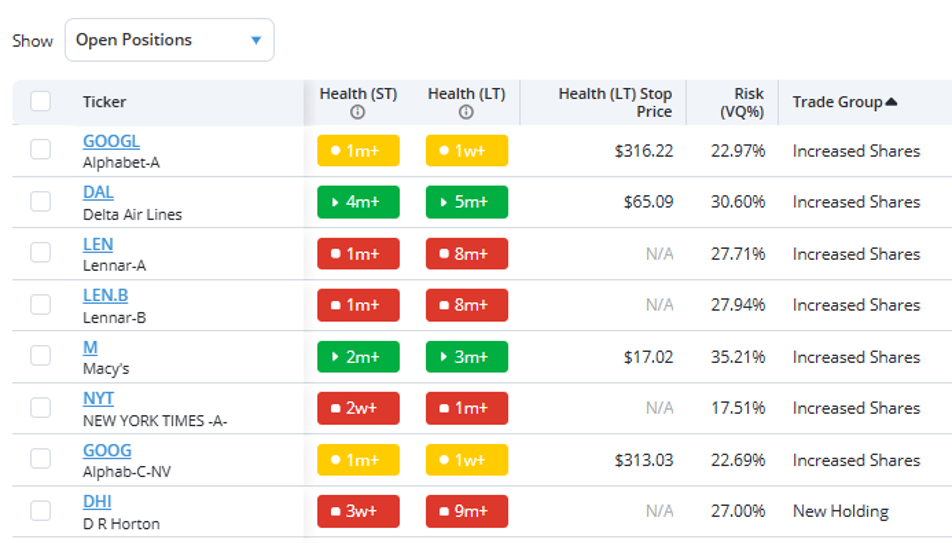
Task: Check the GOOGL row checkbox
Action: point(41,149)
